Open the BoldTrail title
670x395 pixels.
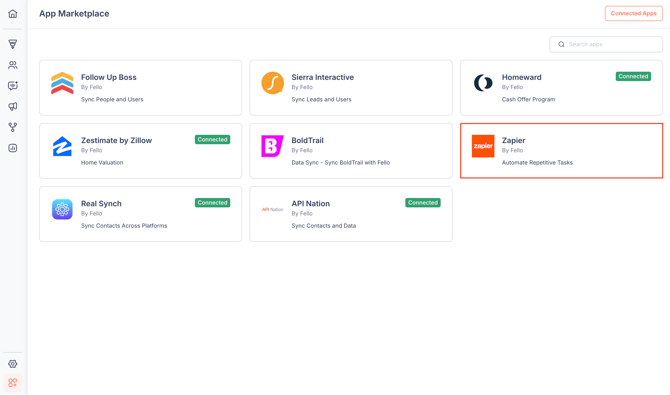point(307,141)
